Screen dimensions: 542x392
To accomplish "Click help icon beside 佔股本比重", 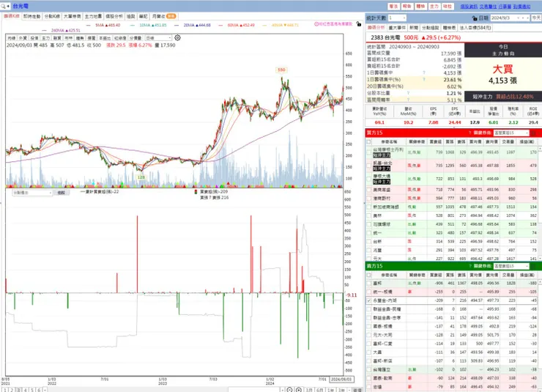I will pos(408,93).
